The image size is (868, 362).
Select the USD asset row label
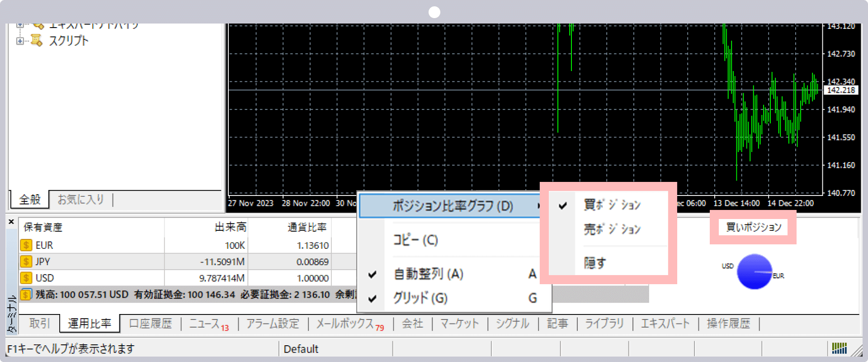(x=45, y=278)
